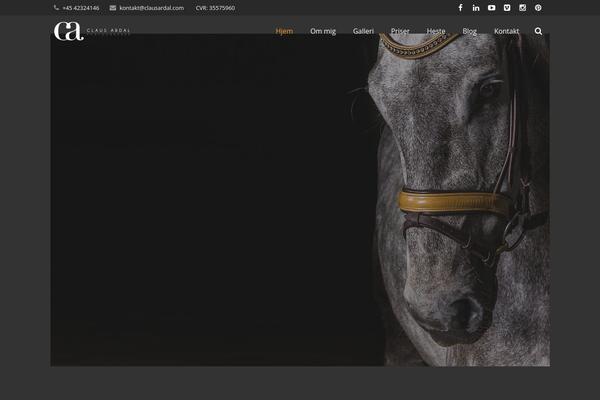The width and height of the screenshot is (600, 400).
Task: Open the Pinterest social icon
Action: point(538,8)
